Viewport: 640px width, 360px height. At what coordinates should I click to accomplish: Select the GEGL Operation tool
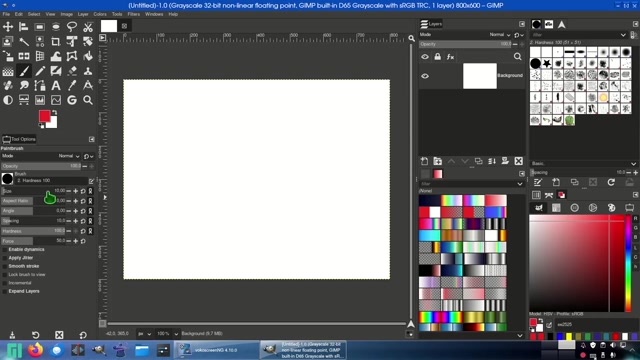(x=72, y=100)
